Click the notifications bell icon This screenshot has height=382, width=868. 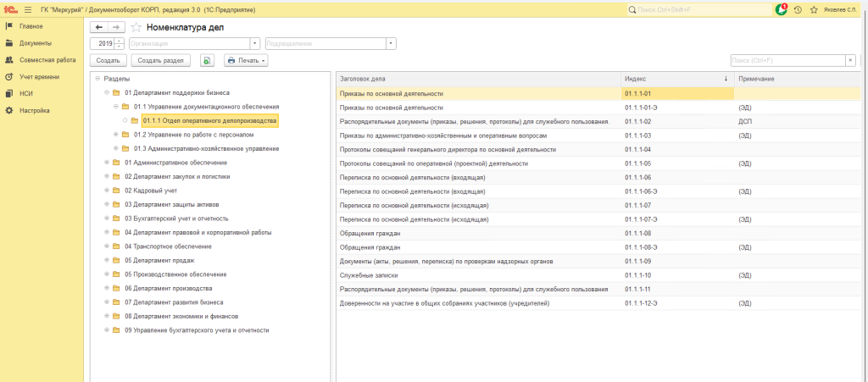[781, 9]
